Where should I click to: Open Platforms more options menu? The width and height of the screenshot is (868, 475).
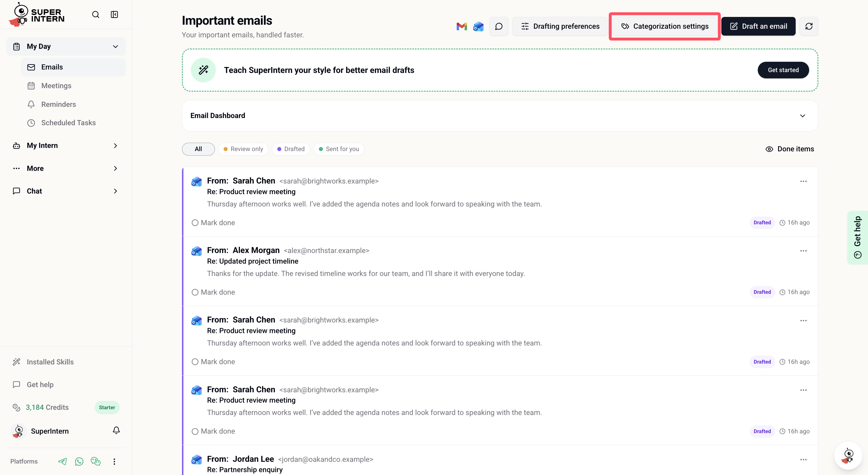pos(114,461)
